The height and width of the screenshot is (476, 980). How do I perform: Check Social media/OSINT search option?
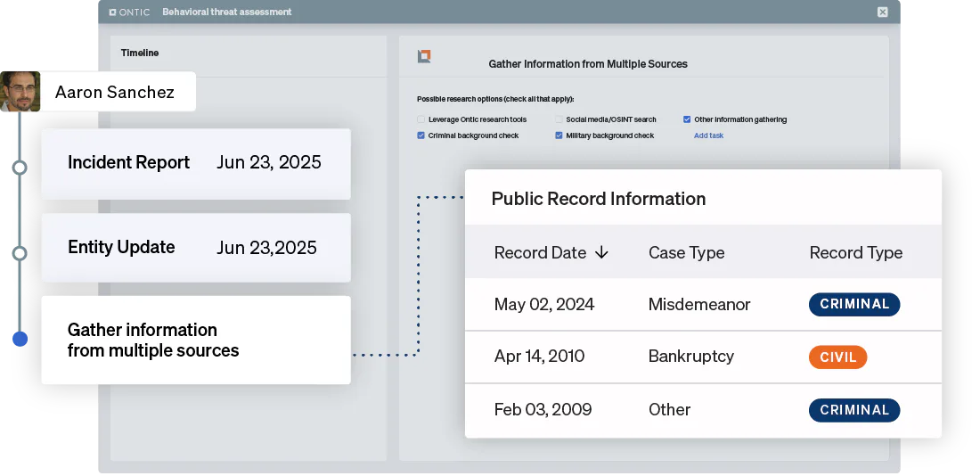pos(559,119)
